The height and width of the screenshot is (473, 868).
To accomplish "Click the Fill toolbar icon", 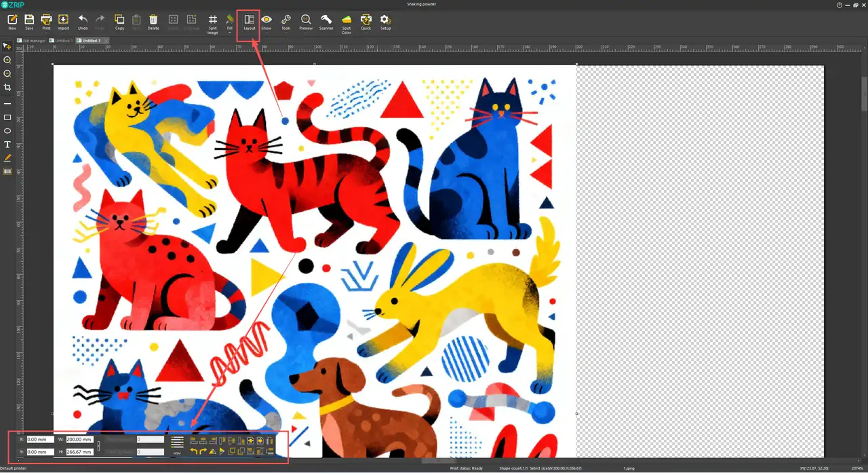I will (230, 22).
